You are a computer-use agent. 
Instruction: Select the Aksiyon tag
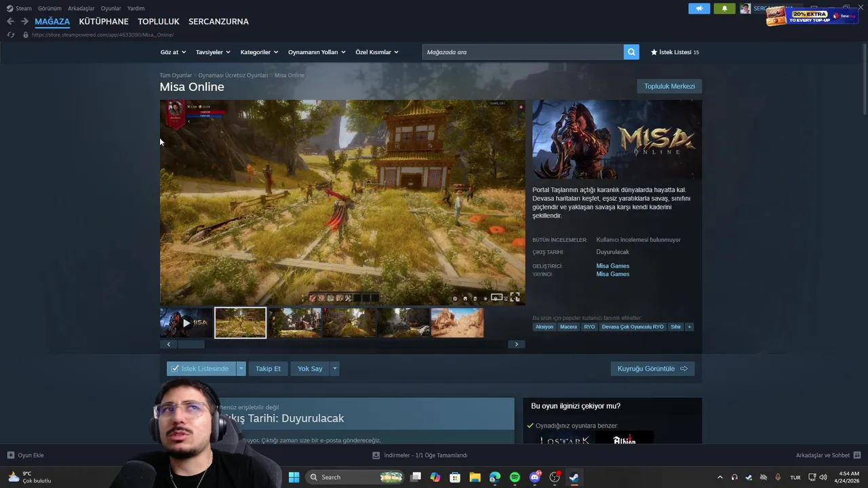pyautogui.click(x=545, y=327)
